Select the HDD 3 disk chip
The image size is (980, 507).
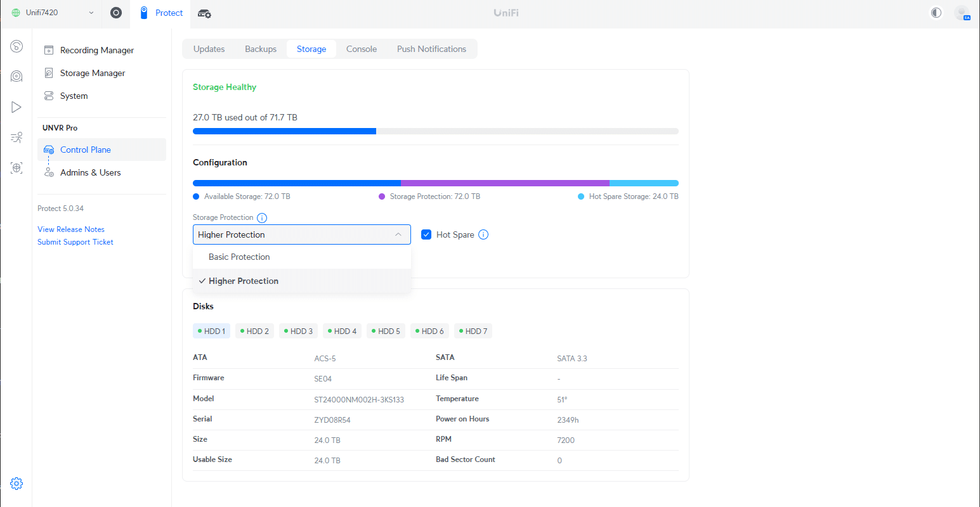pyautogui.click(x=298, y=331)
